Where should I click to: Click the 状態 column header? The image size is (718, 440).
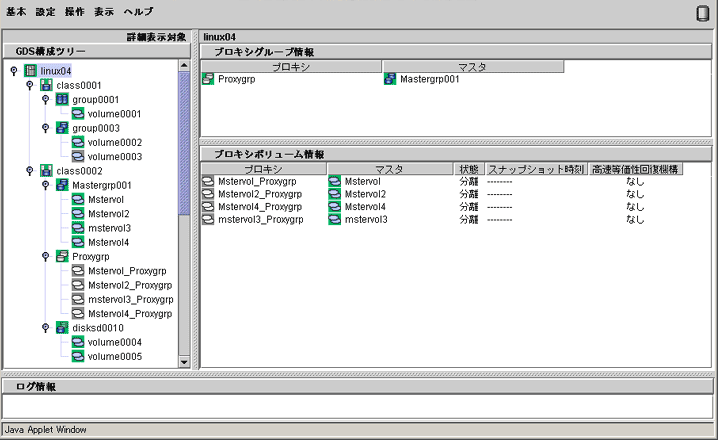pos(469,169)
